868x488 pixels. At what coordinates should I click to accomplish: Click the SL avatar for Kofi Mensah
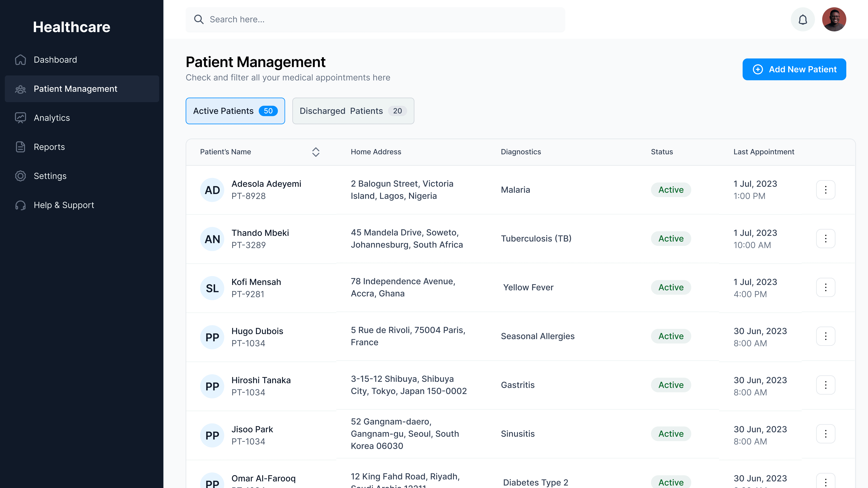212,288
